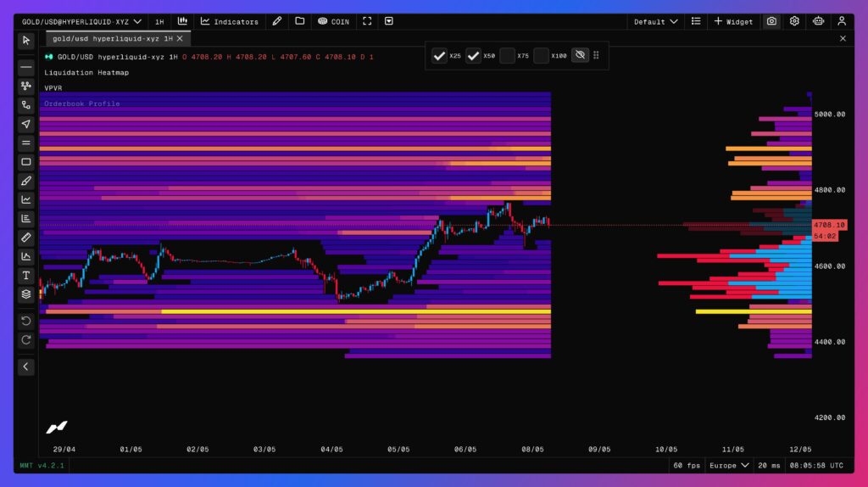The height and width of the screenshot is (487, 868).
Task: Uncheck the X25 leverage checkbox
Action: pyautogui.click(x=439, y=55)
